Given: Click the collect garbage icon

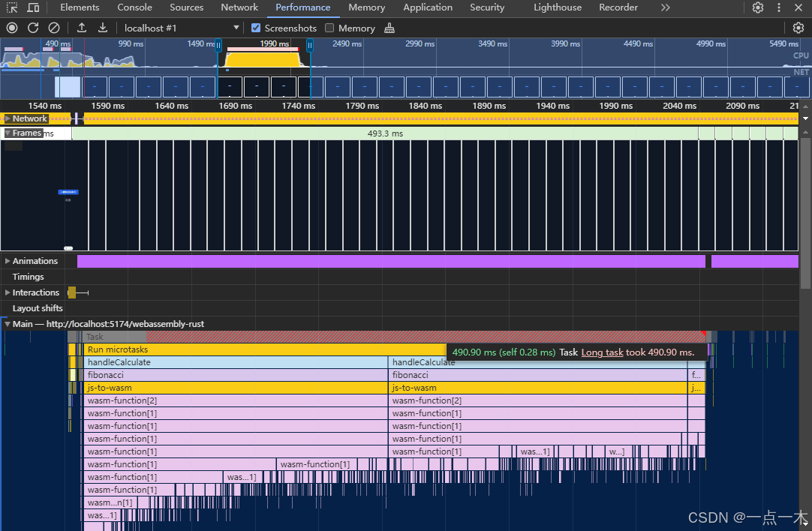Looking at the screenshot, I should tap(389, 28).
